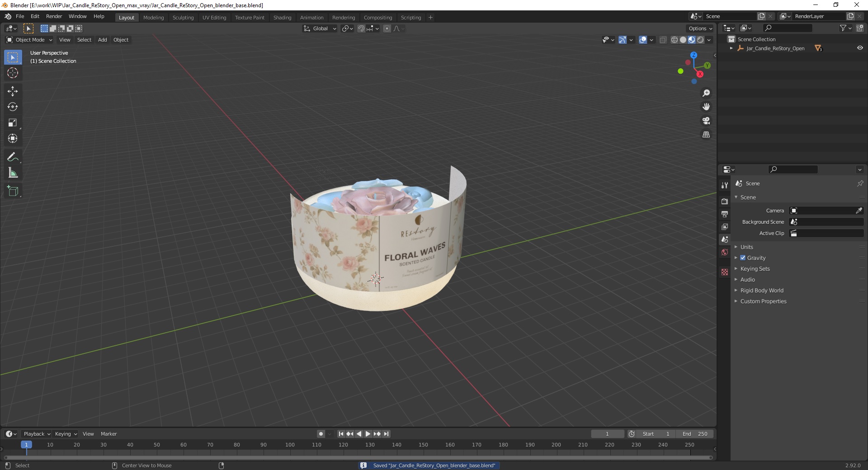Open the Render menu
This screenshot has height=470, width=868.
(54, 16)
